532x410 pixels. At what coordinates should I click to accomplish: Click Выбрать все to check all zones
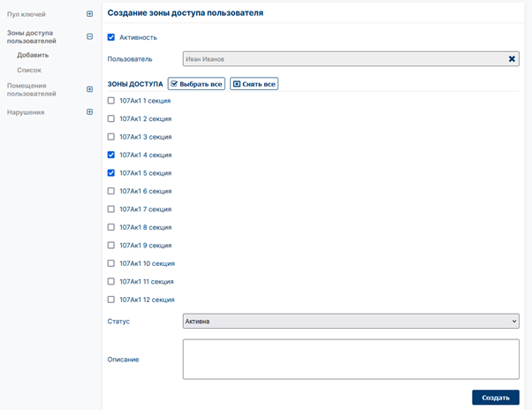point(196,84)
